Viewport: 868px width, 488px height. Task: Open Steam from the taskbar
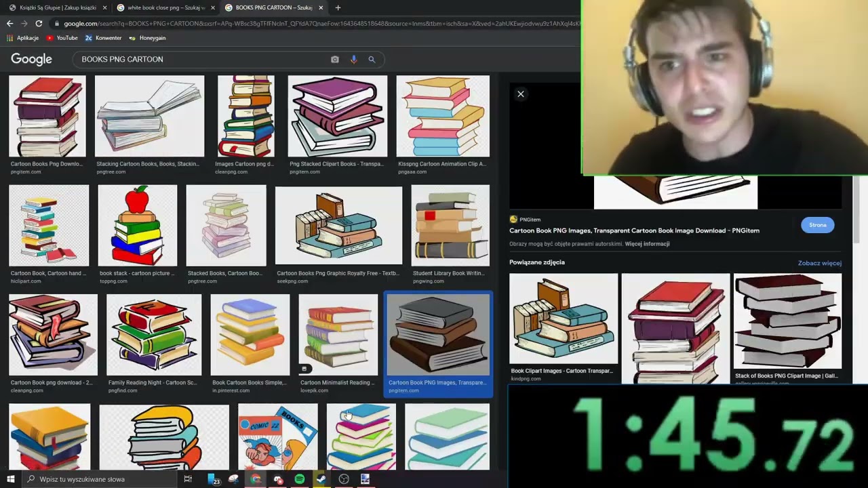[321, 479]
